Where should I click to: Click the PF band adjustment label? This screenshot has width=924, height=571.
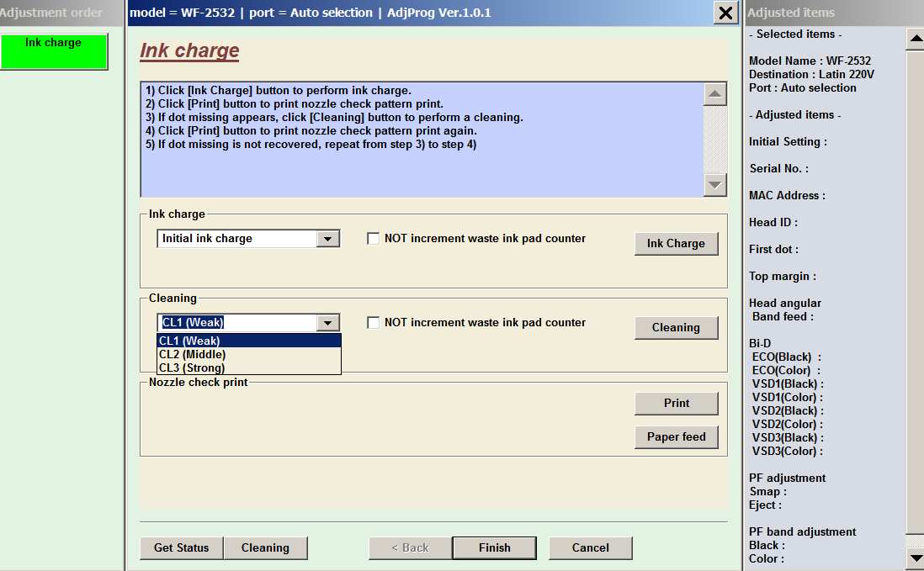(x=803, y=531)
